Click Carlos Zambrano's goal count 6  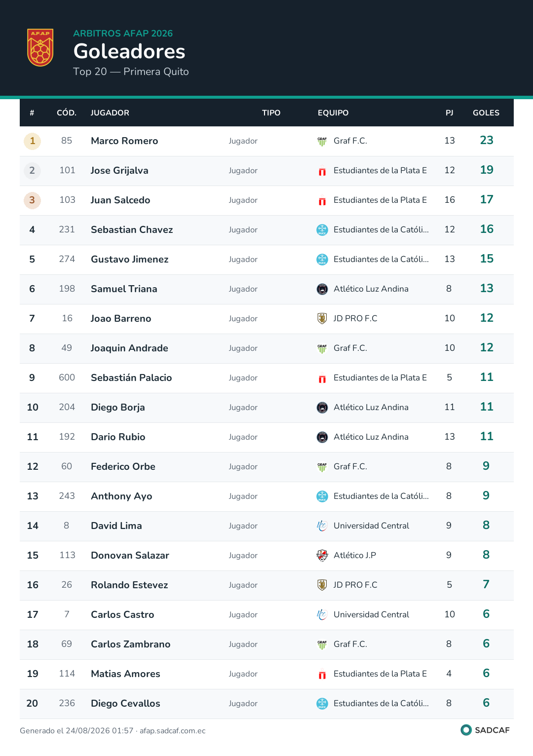[486, 644]
